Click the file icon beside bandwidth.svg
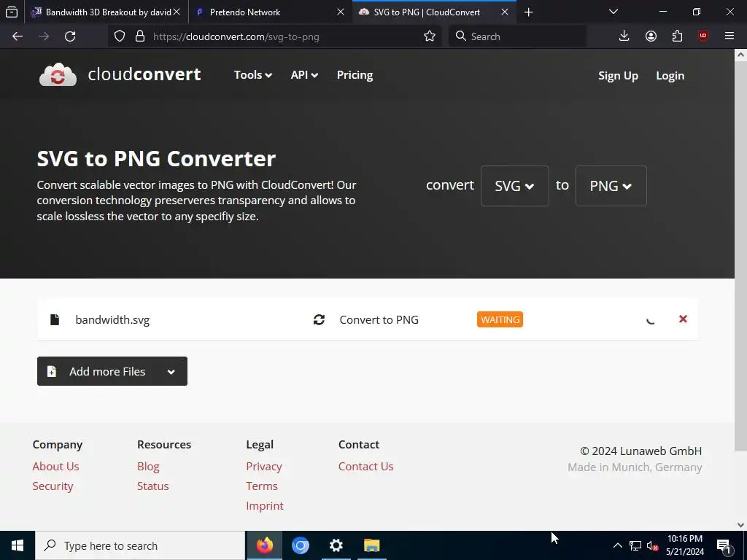 (x=55, y=319)
